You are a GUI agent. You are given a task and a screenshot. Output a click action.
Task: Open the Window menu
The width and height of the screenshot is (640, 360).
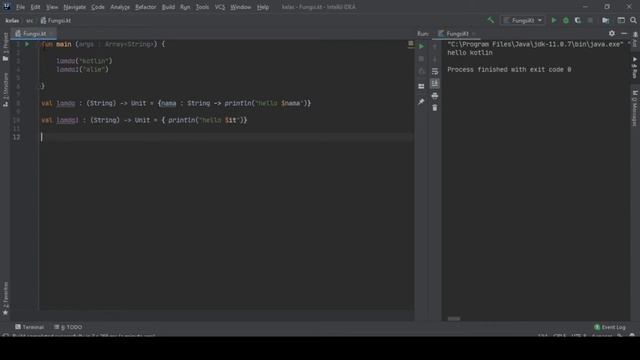tap(241, 7)
